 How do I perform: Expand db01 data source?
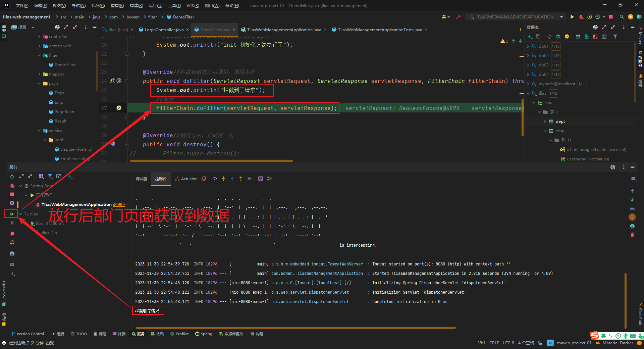coord(528,46)
